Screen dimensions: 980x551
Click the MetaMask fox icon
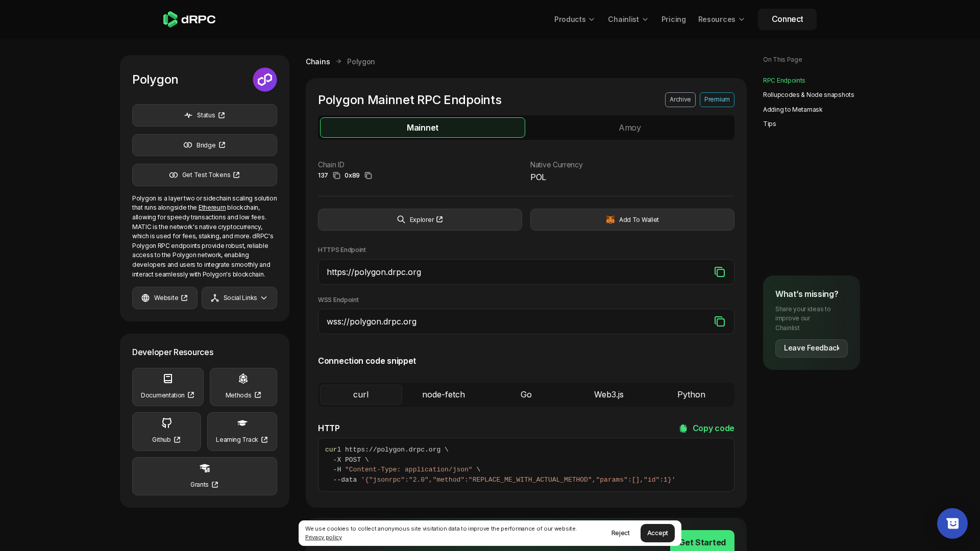click(x=610, y=219)
